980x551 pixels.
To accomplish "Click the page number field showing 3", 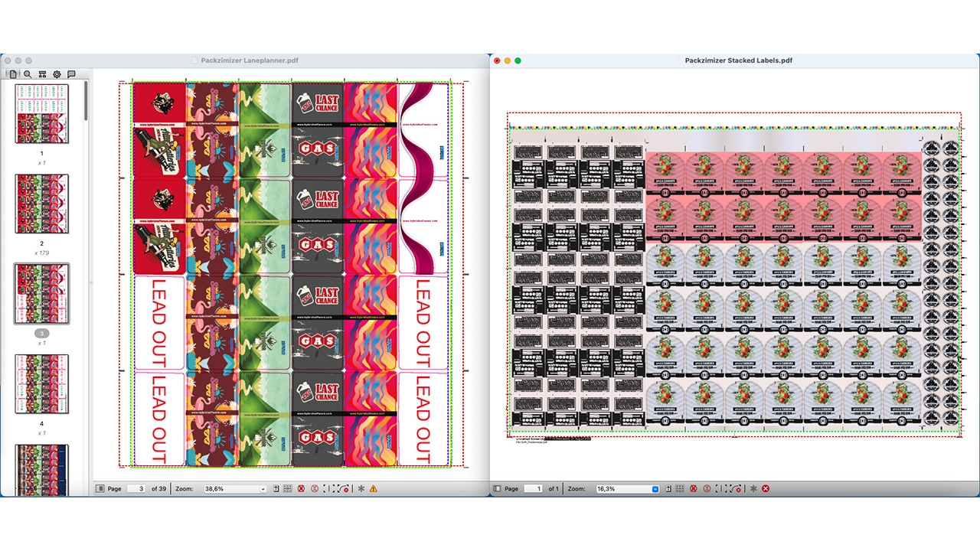I will [136, 488].
